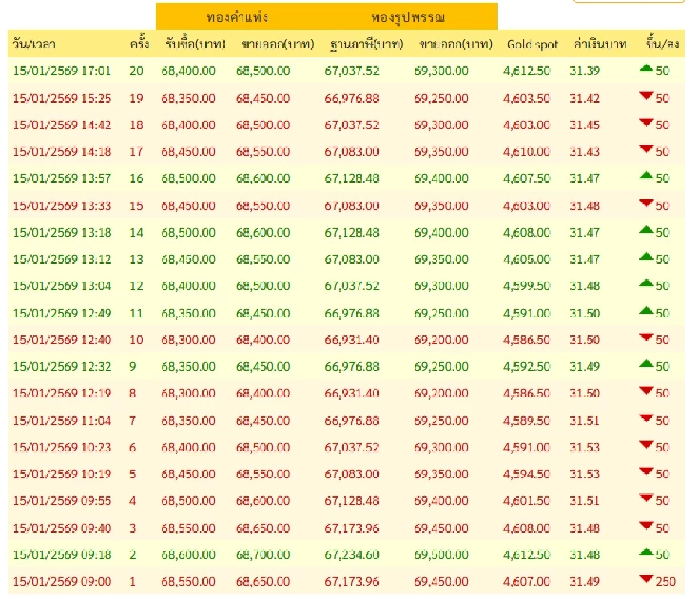Click the ค่าเงินบาท column header

(600, 44)
